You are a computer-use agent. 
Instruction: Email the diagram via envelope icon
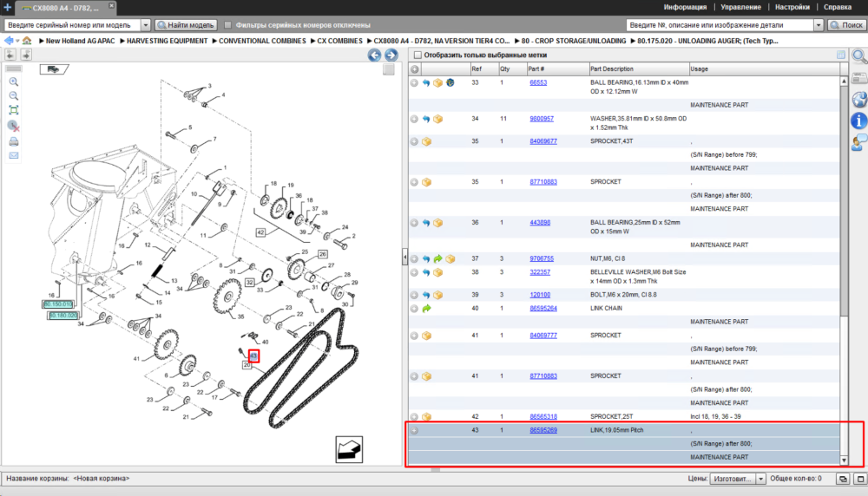click(14, 155)
